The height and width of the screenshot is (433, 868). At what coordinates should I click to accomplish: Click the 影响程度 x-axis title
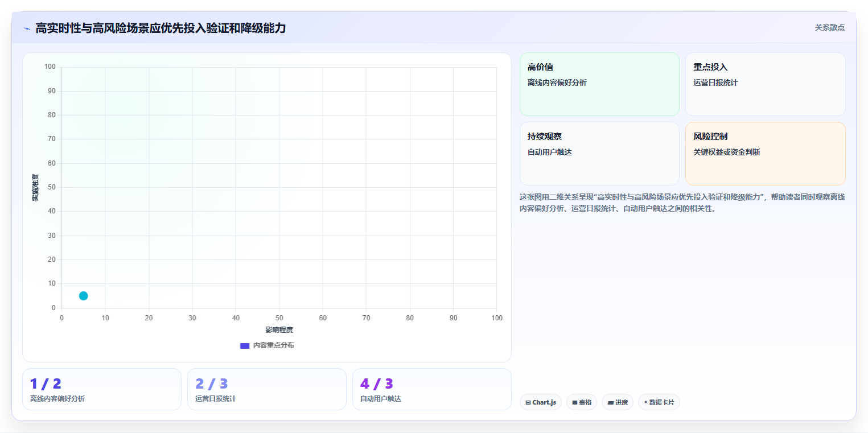pos(279,330)
